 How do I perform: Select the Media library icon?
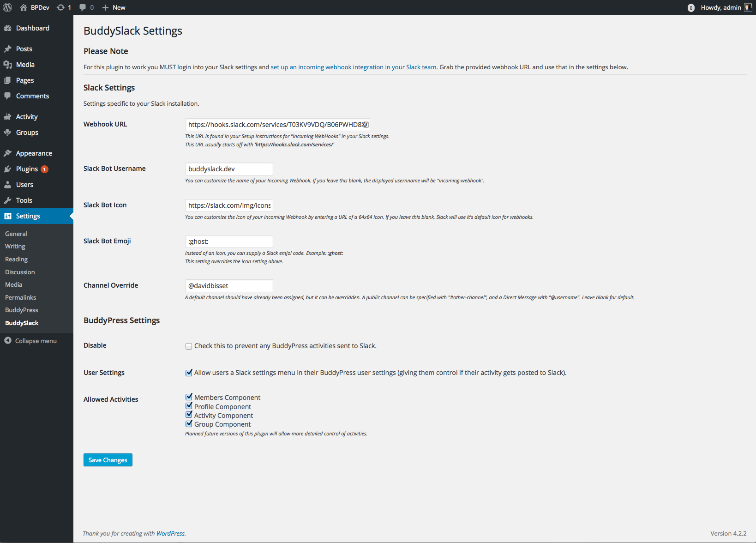tap(8, 64)
